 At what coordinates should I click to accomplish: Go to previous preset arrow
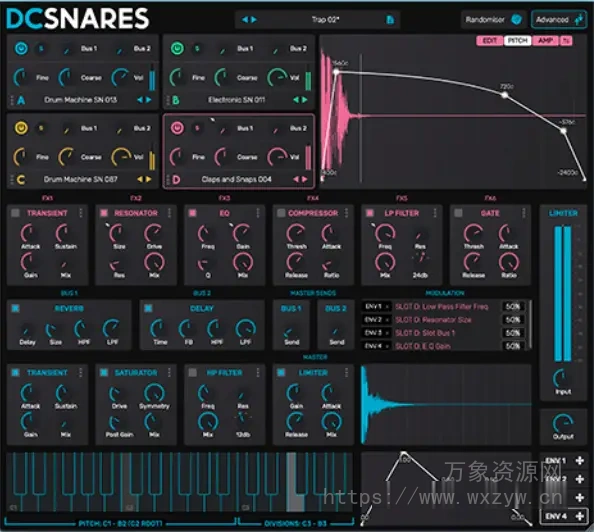(x=245, y=20)
